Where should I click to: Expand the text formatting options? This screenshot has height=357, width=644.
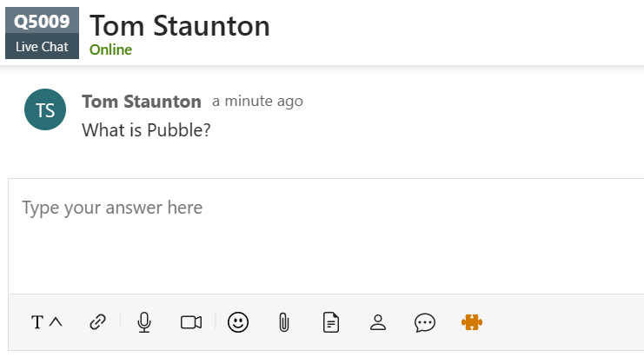click(x=56, y=322)
